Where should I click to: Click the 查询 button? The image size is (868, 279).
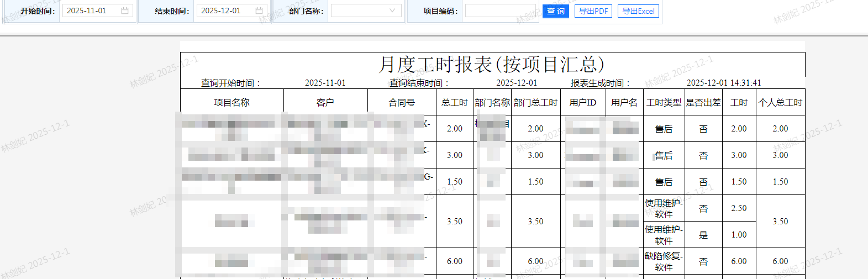(x=556, y=11)
